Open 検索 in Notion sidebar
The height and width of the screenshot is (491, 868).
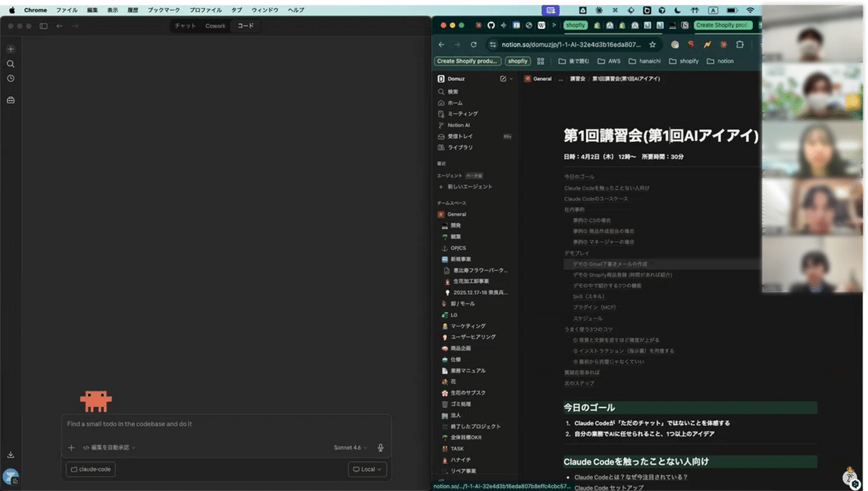tap(453, 92)
